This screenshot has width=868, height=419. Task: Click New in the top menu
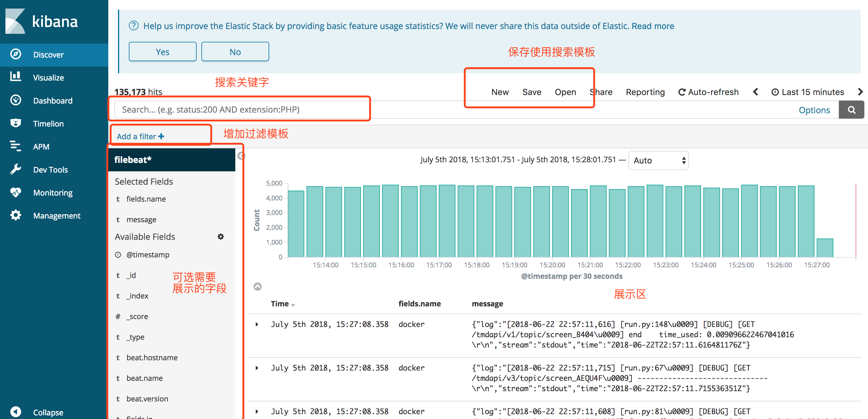[500, 92]
